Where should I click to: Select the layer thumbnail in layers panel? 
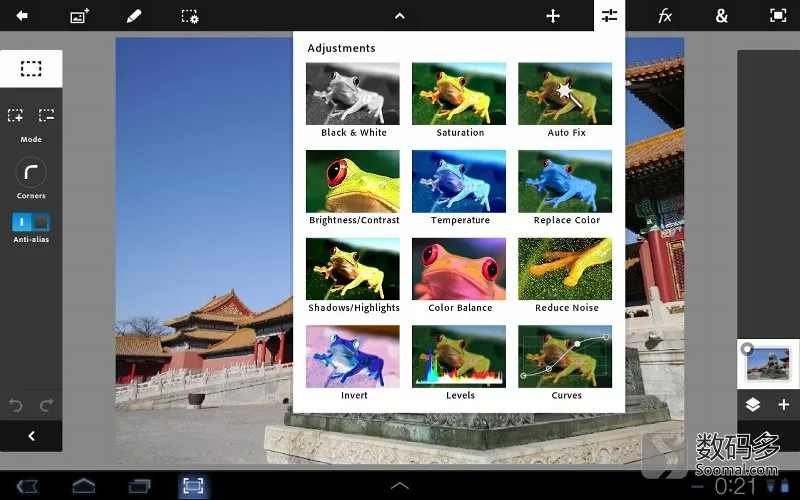tap(768, 364)
